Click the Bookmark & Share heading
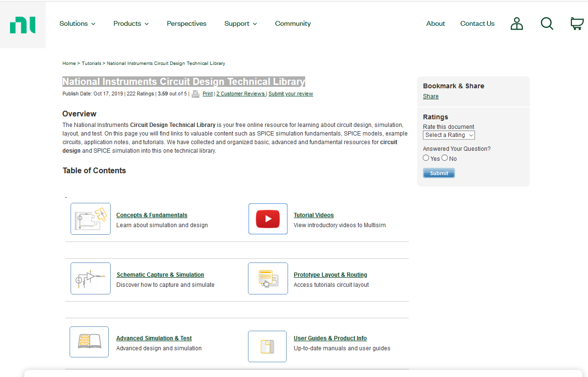588x377 pixels. click(x=454, y=86)
